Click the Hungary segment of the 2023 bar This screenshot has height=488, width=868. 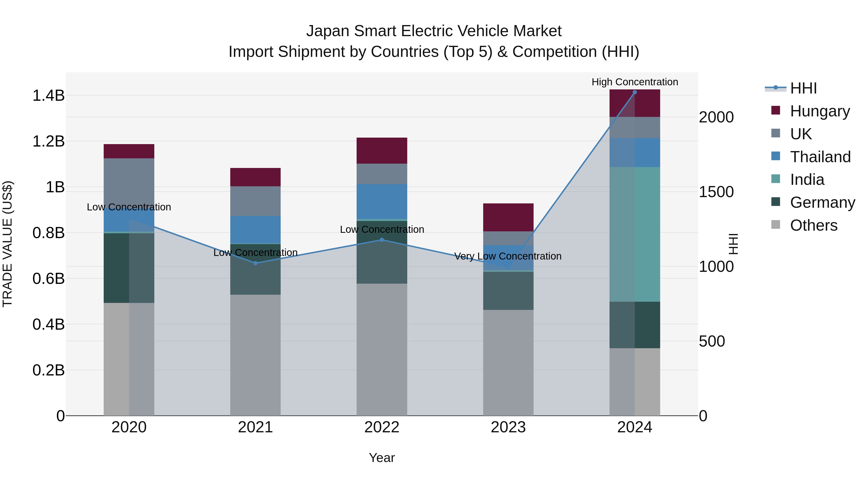coord(508,217)
